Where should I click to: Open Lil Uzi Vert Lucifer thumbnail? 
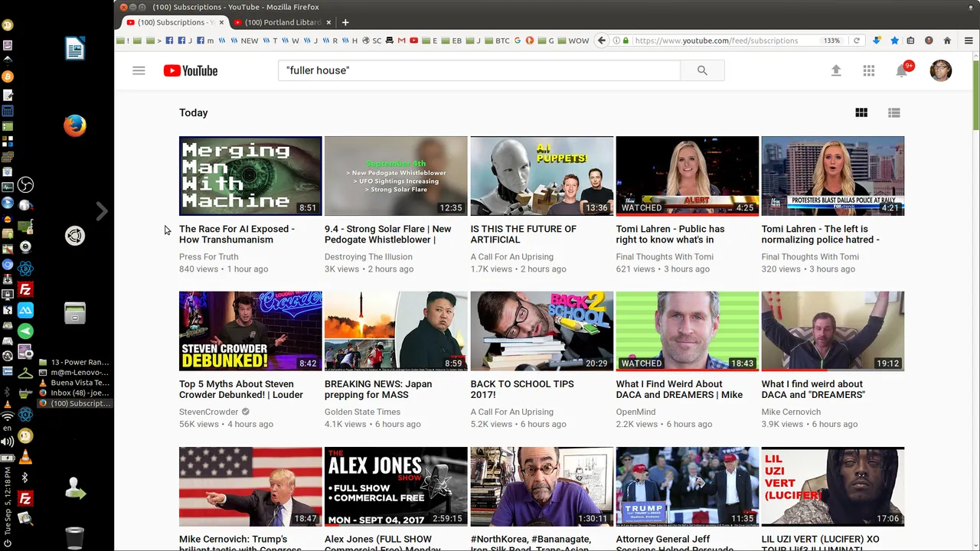tap(833, 487)
